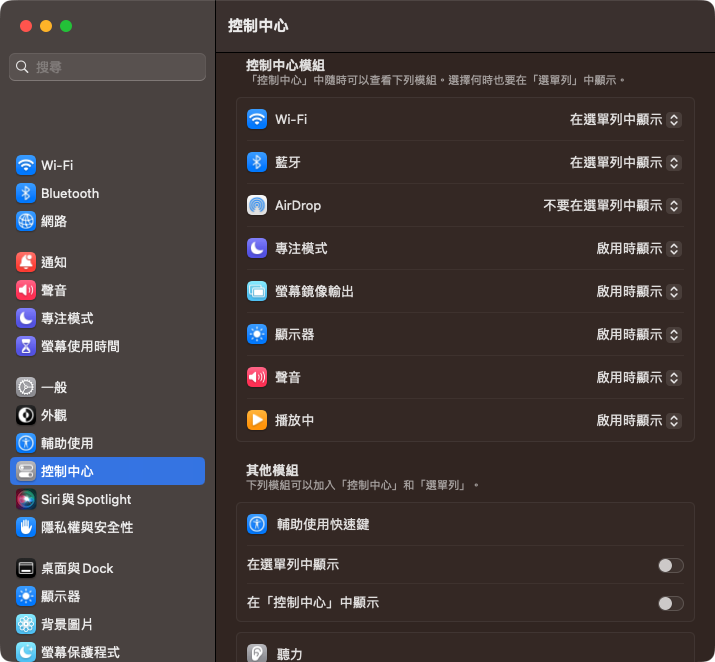715x662 pixels.
Task: Open 外觀 settings label in sidebar
Action: [x=54, y=415]
